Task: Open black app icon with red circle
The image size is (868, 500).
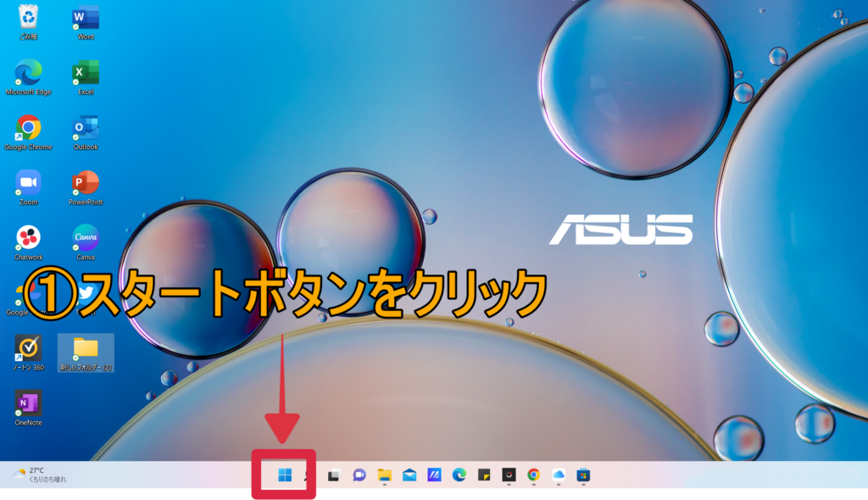Action: tap(509, 475)
